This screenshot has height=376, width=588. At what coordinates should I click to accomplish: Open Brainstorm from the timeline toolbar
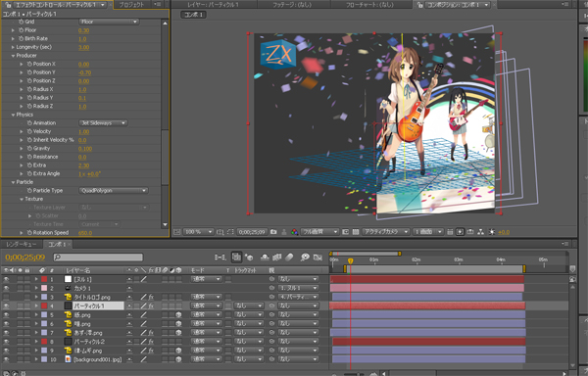(305, 257)
